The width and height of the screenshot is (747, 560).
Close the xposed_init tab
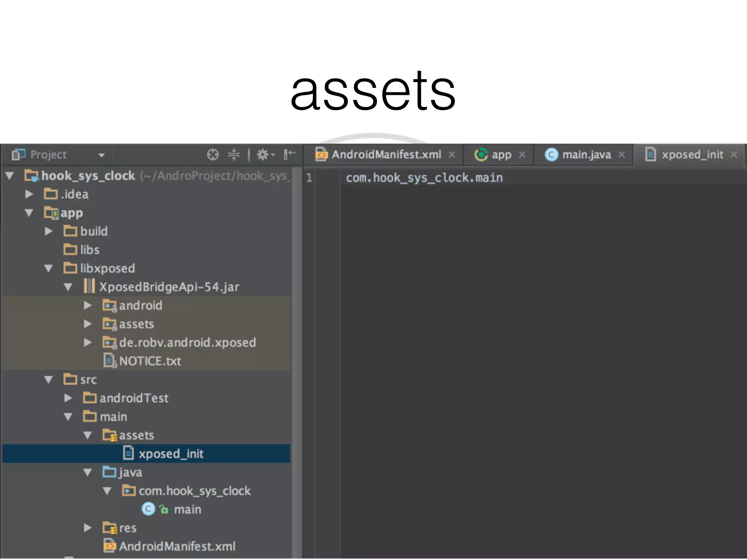click(x=734, y=155)
